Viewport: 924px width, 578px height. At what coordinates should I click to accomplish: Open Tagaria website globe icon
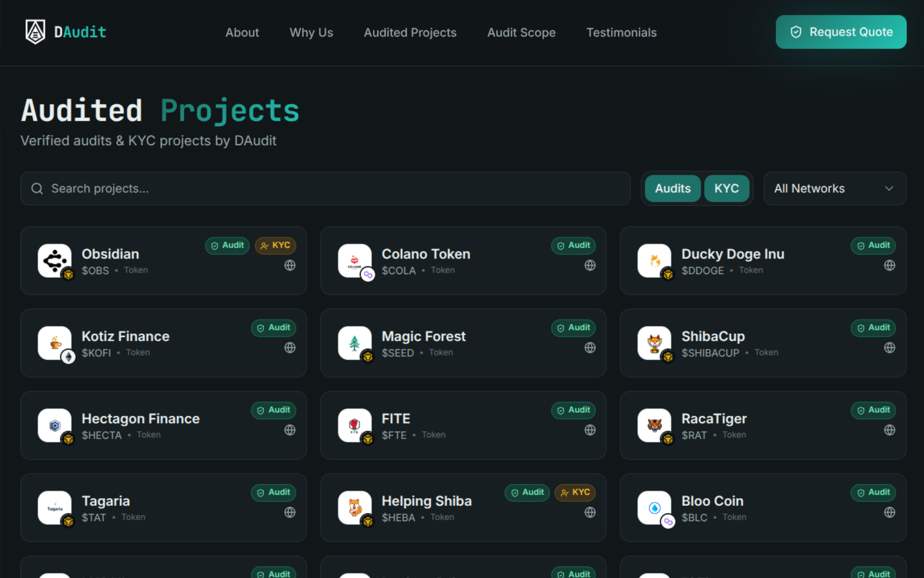290,512
